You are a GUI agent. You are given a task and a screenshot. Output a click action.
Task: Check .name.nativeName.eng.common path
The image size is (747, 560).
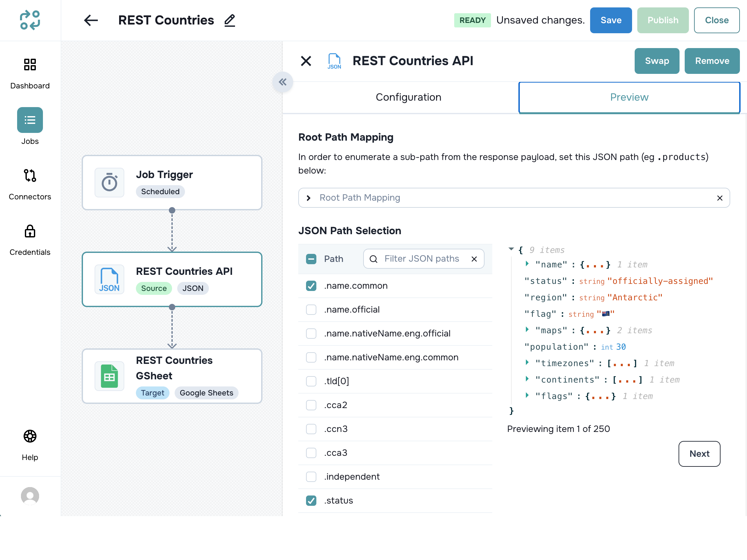311,357
